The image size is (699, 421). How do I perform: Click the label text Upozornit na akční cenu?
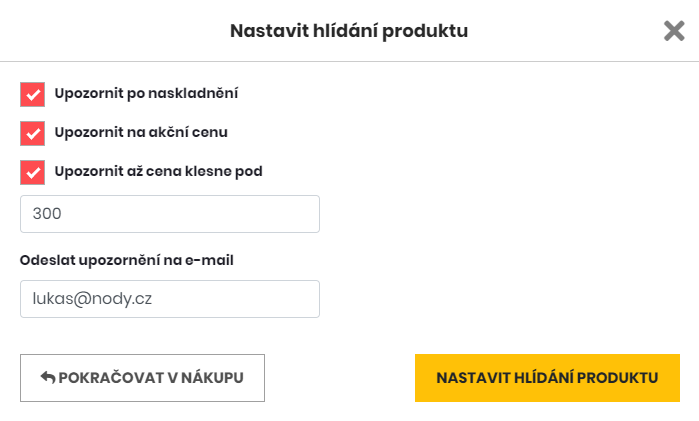pyautogui.click(x=141, y=132)
